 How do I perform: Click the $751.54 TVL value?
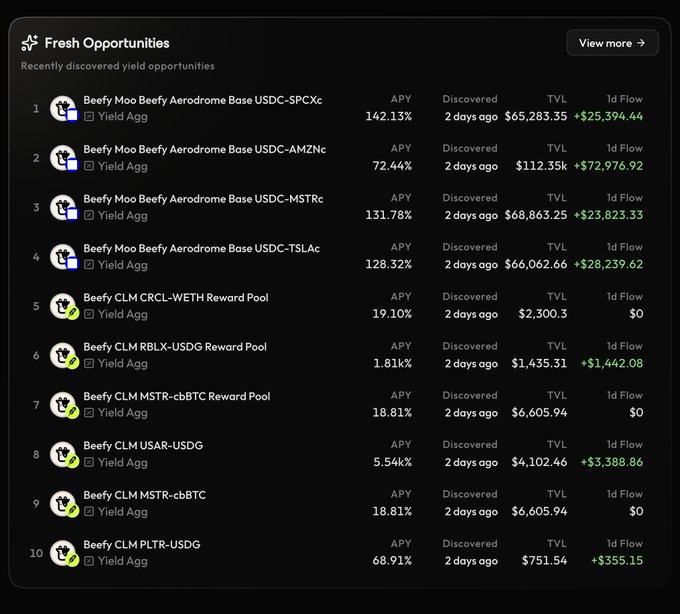544,561
